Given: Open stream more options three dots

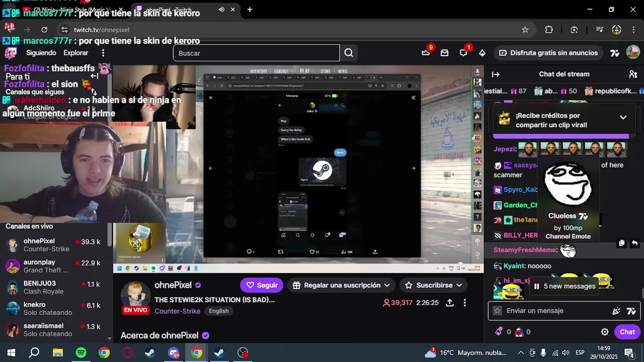Looking at the screenshot, I should (x=465, y=303).
